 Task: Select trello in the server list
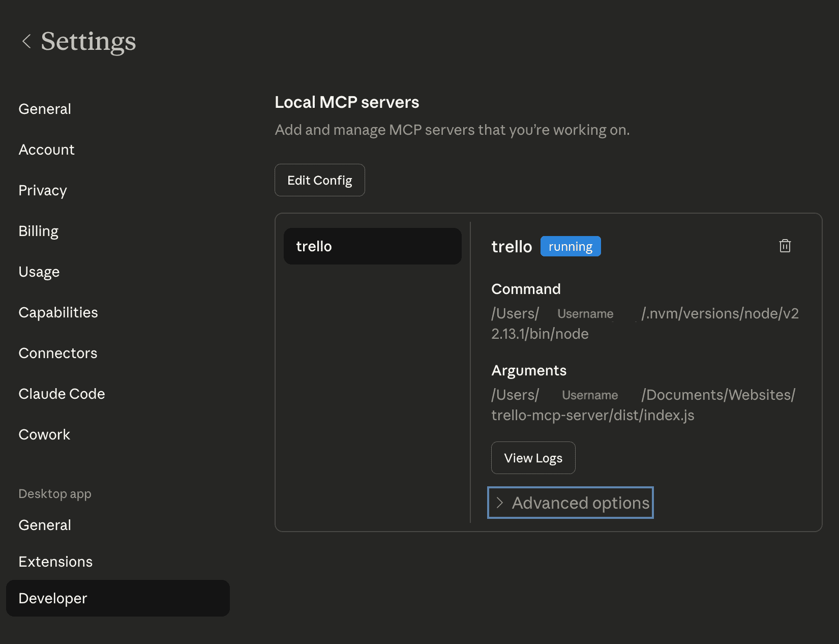click(x=372, y=246)
